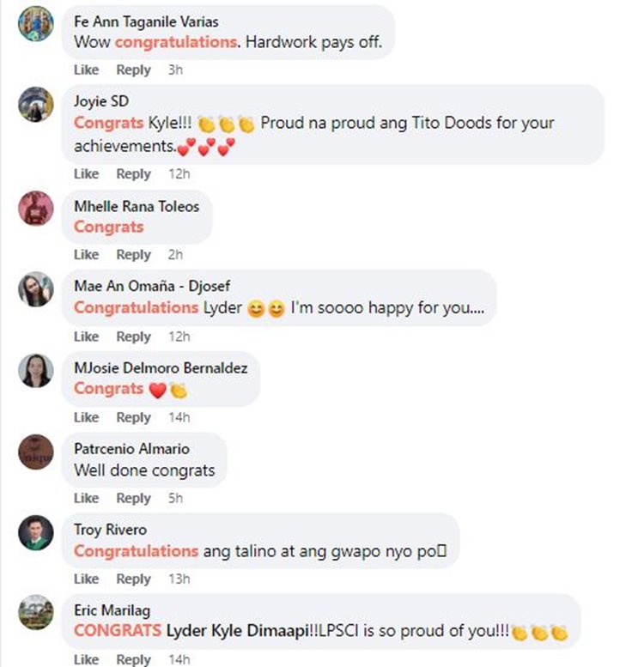Reply to Joyie SD's comment
This screenshot has height=667, width=644.
[133, 173]
